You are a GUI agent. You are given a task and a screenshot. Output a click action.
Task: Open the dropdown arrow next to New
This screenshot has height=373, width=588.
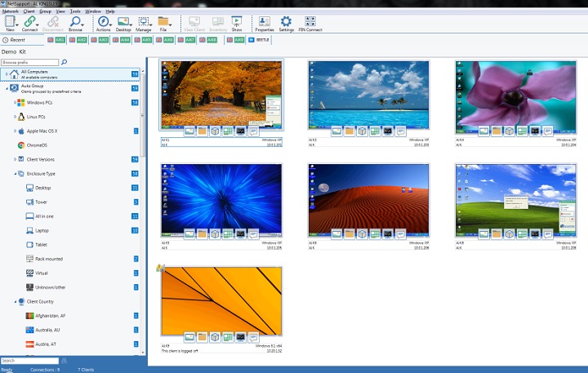coord(17,24)
